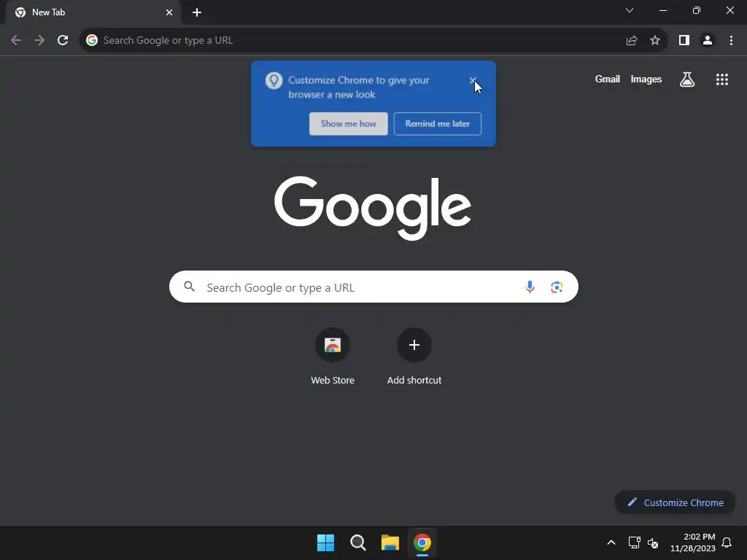Open the Chrome three-dot menu
This screenshot has width=747, height=560.
click(731, 41)
